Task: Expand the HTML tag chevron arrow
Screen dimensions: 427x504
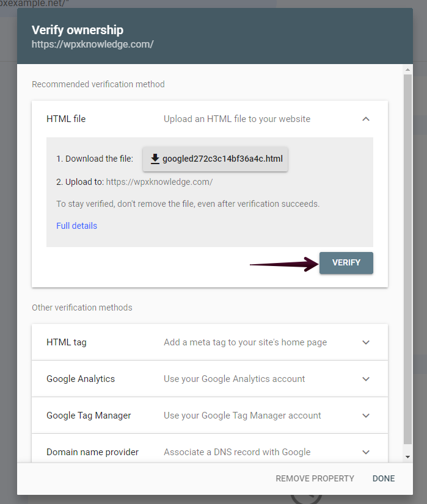Action: [x=366, y=342]
